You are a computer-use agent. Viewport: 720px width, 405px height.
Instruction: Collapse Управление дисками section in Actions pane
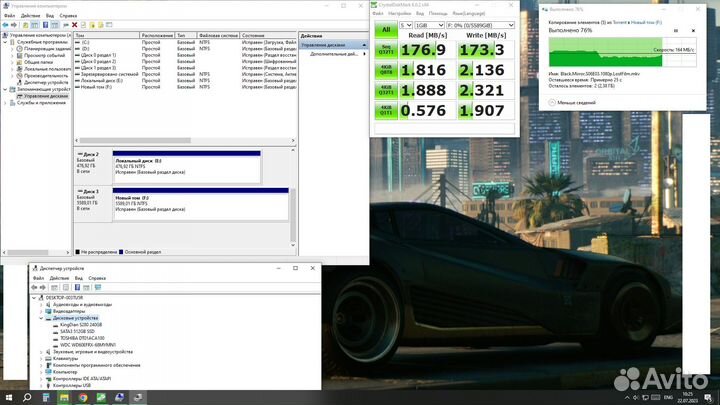pyautogui.click(x=364, y=45)
